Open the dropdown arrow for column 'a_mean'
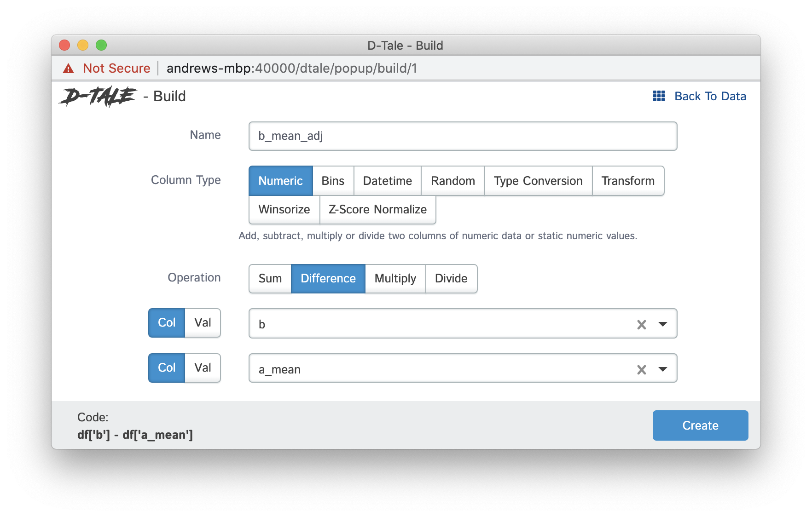The width and height of the screenshot is (812, 517). pyautogui.click(x=662, y=369)
